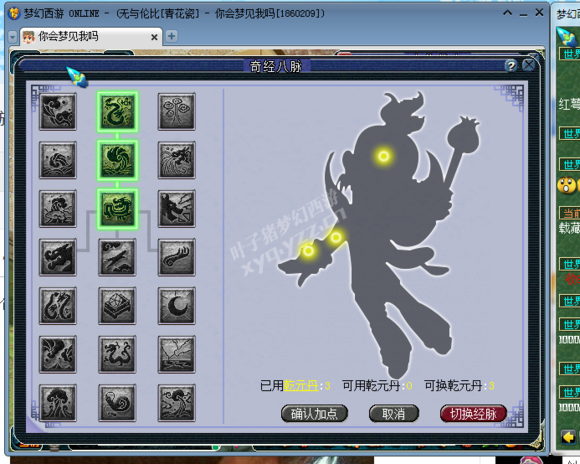Click the twin serpents skill in the fifth-row left slot

pos(58,306)
